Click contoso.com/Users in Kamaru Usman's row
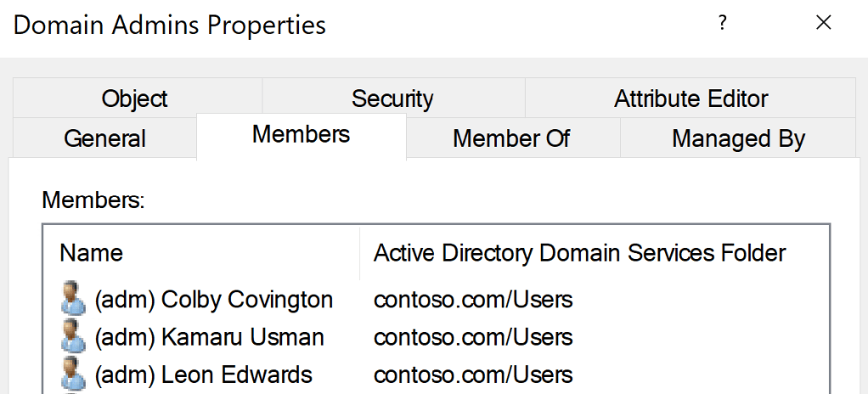This screenshot has width=868, height=394. (473, 337)
